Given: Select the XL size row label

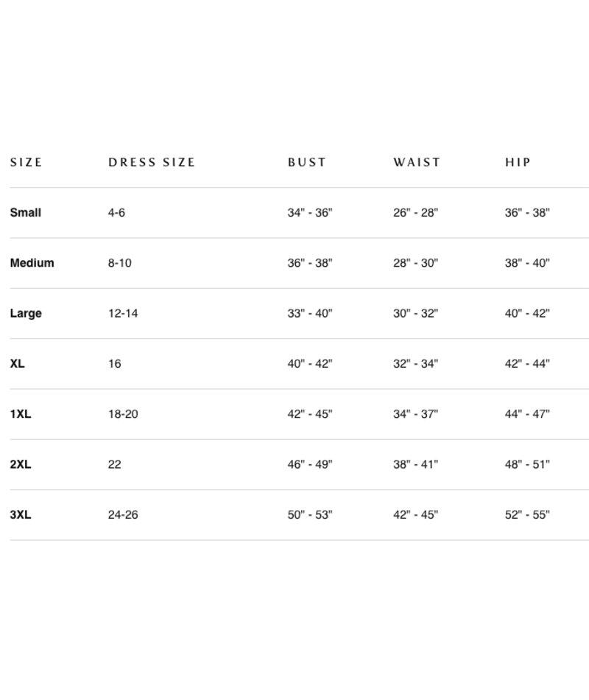Looking at the screenshot, I should point(17,364).
